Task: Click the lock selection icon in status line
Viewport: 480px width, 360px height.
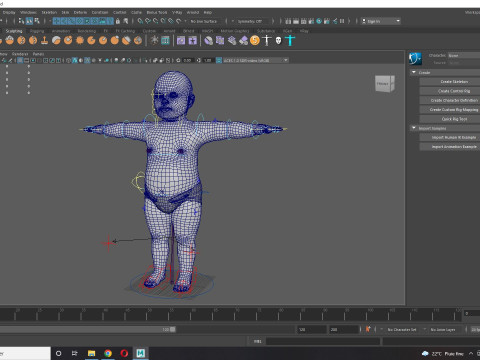Action: tap(118, 21)
